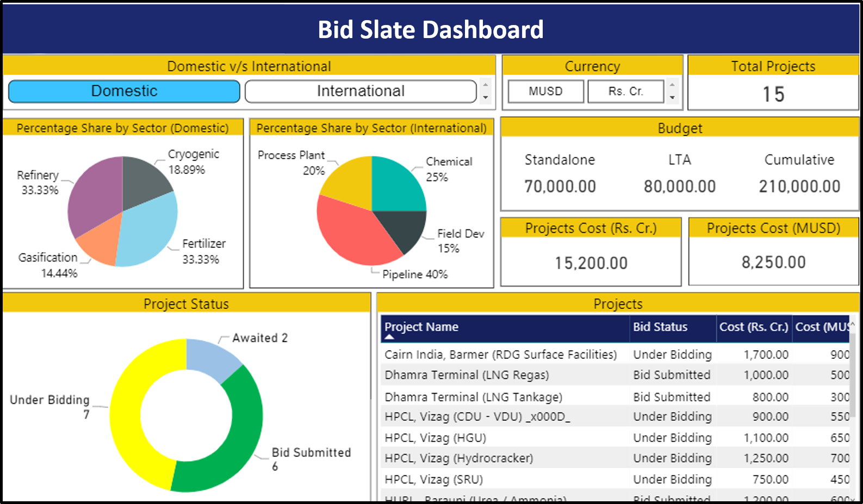Select Cairn India, Barmer project row
Screen dimensions: 863x504
click(x=500, y=354)
